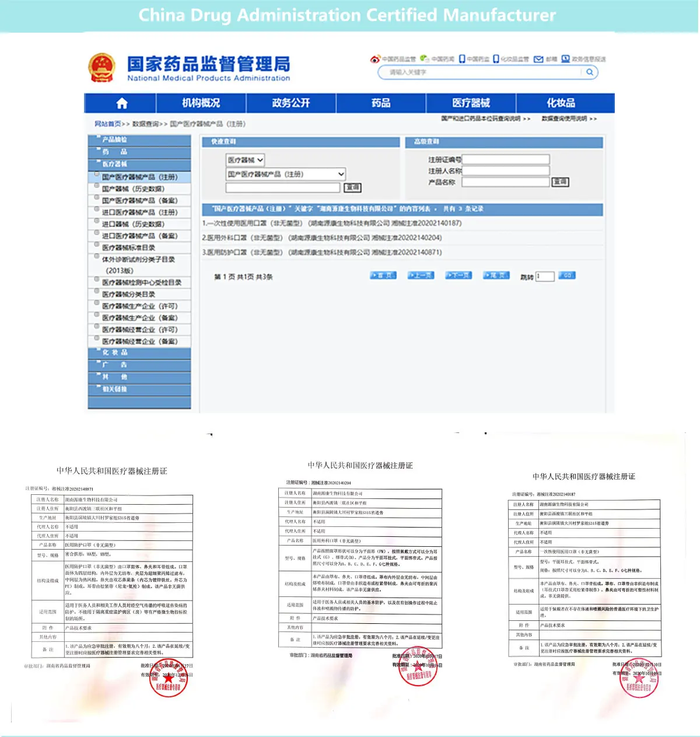The height and width of the screenshot is (737, 700).
Task: Select 国产医疗器械产品（备案）in sidebar
Action: tap(140, 200)
